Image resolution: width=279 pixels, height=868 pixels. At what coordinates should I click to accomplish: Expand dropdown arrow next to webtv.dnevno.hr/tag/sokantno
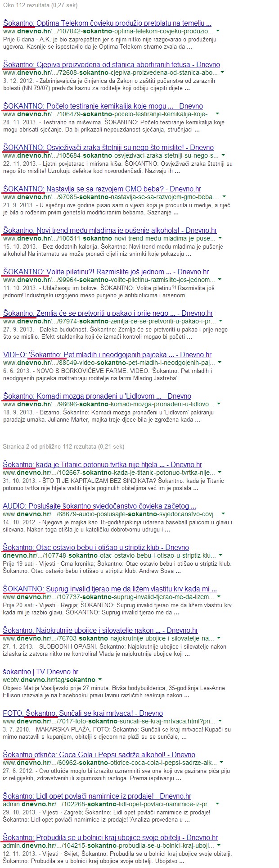pyautogui.click(x=100, y=681)
